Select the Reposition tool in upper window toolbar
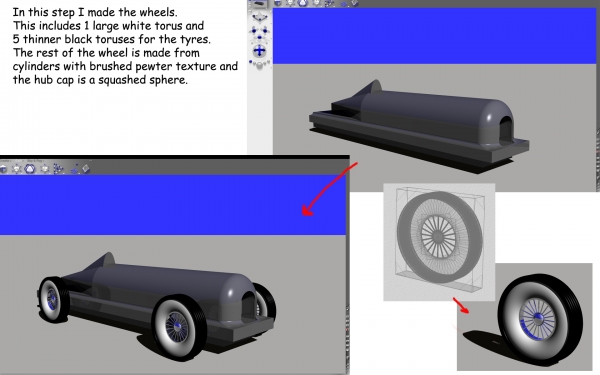This screenshot has height=375, width=600. [316, 3]
